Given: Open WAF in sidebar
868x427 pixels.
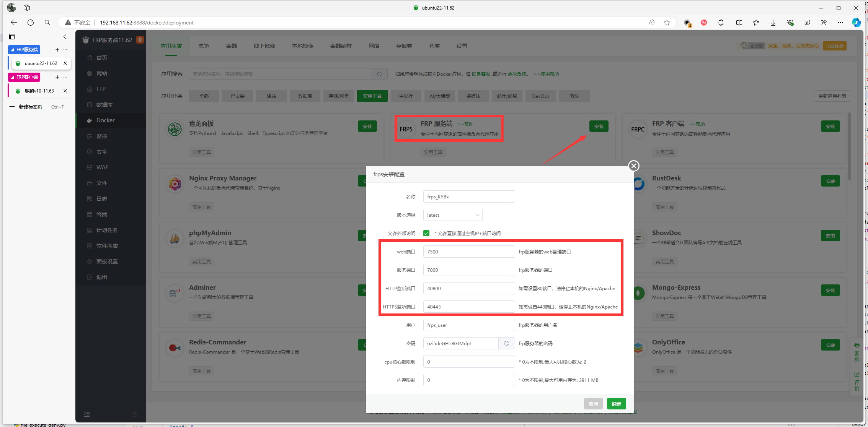Looking at the screenshot, I should coord(102,167).
